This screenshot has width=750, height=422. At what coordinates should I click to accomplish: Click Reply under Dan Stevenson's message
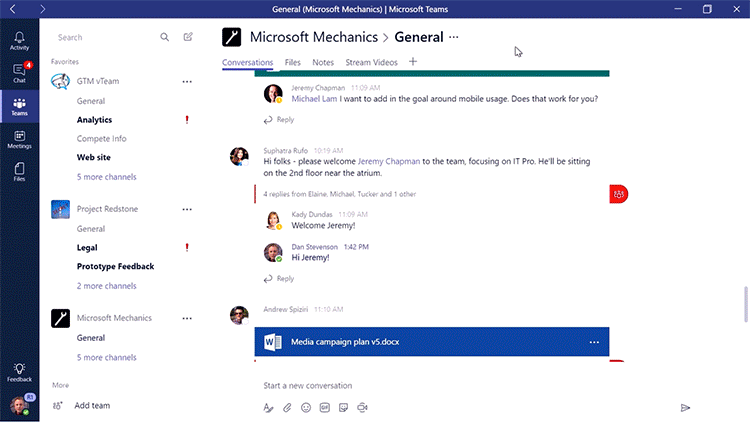pyautogui.click(x=285, y=279)
